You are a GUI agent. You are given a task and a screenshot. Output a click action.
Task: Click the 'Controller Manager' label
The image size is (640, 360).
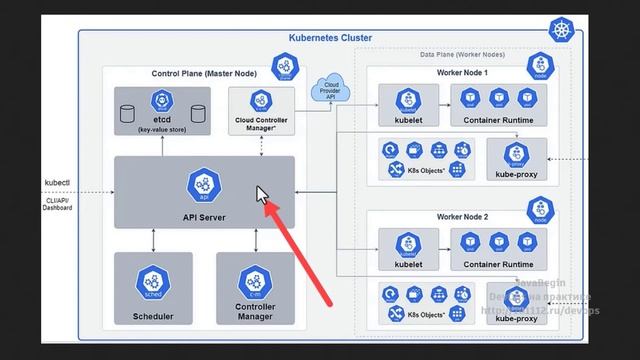click(255, 311)
